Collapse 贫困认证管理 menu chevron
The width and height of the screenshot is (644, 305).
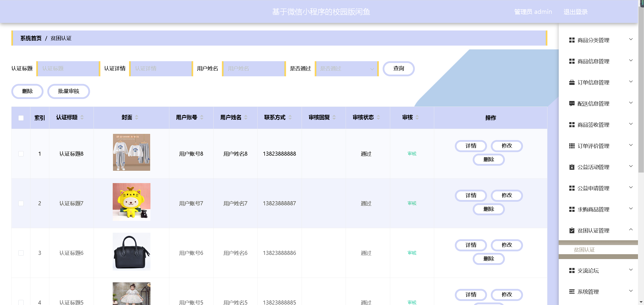[x=631, y=229]
